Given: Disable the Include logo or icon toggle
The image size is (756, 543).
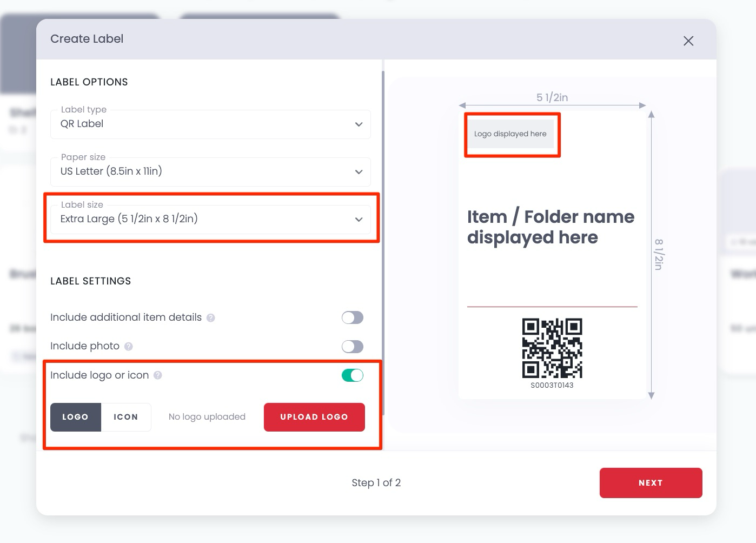Looking at the screenshot, I should tap(352, 375).
